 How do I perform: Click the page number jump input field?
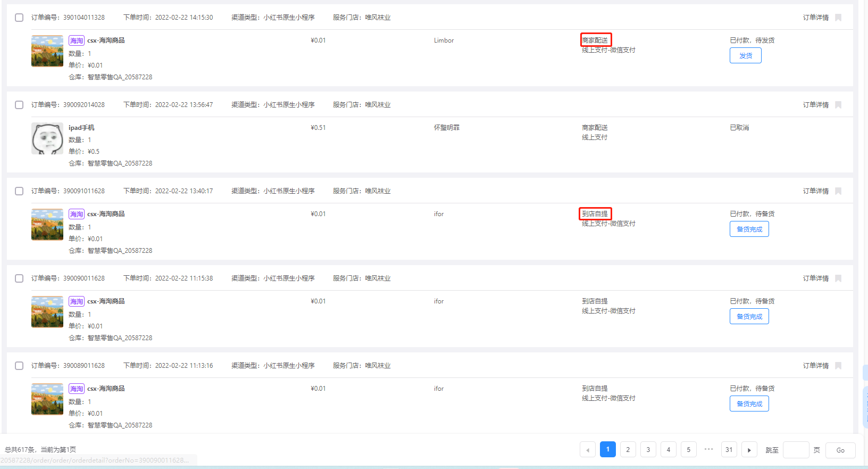[x=796, y=450]
